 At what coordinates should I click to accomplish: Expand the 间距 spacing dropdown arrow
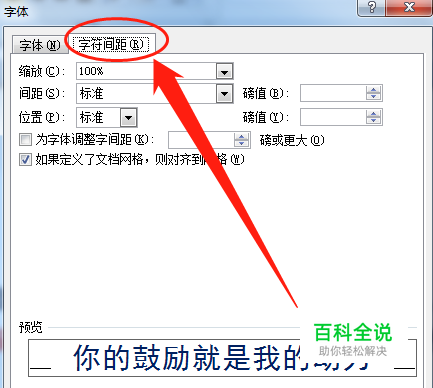coord(224,94)
